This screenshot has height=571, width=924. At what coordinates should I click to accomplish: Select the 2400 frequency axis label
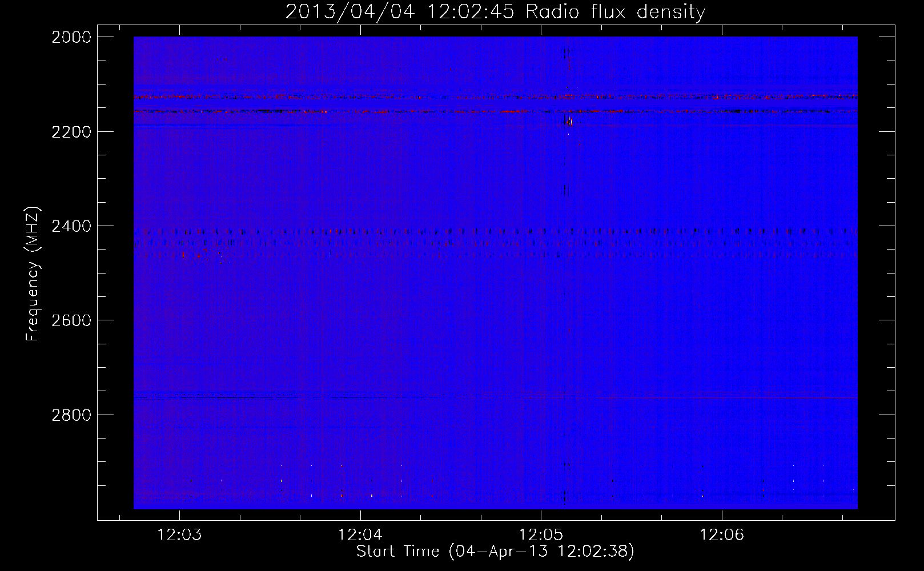tap(71, 226)
